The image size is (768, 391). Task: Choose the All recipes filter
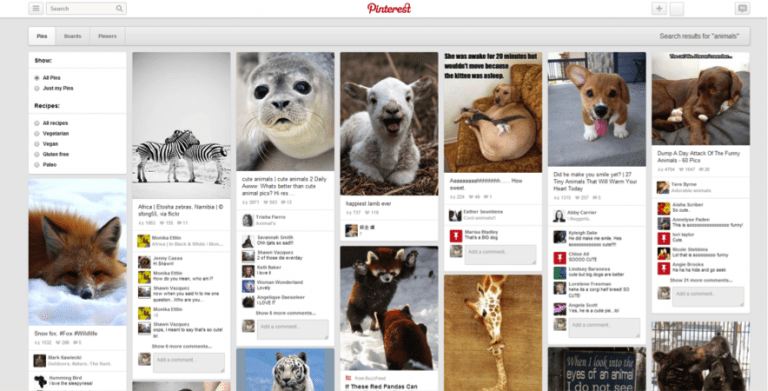click(x=37, y=123)
